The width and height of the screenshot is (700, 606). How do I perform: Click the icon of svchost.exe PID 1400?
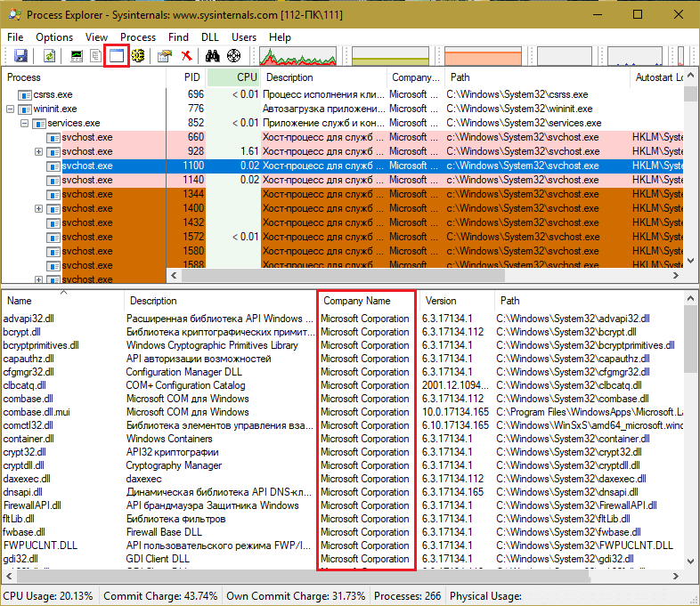coord(53,209)
